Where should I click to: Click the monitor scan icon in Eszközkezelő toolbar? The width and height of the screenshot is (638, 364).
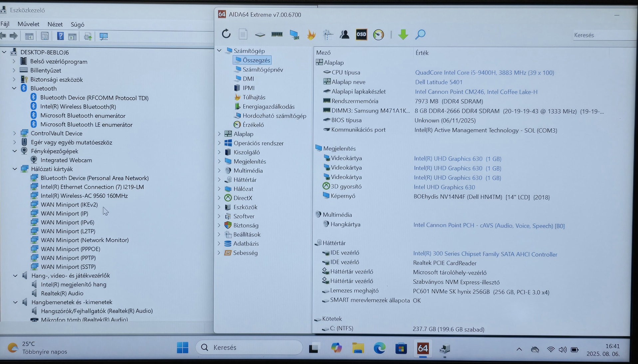(104, 36)
